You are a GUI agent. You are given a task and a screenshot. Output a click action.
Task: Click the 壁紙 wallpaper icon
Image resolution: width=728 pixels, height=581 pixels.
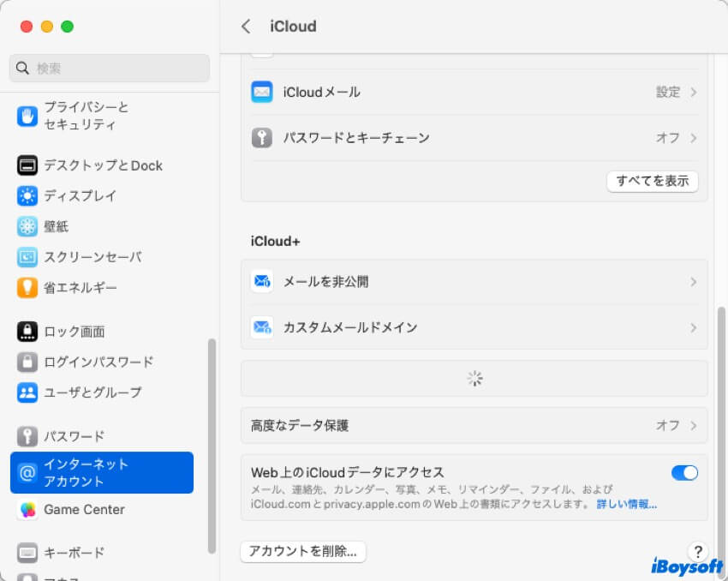coord(27,226)
